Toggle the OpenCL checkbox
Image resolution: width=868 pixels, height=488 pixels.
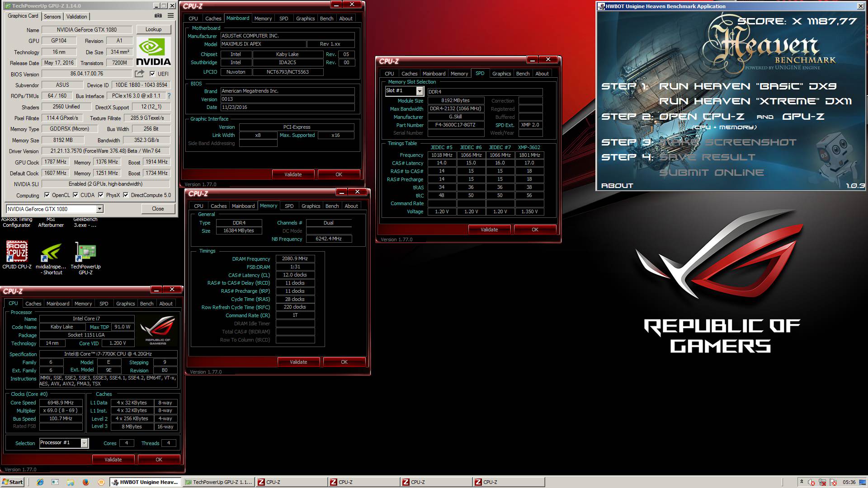47,195
